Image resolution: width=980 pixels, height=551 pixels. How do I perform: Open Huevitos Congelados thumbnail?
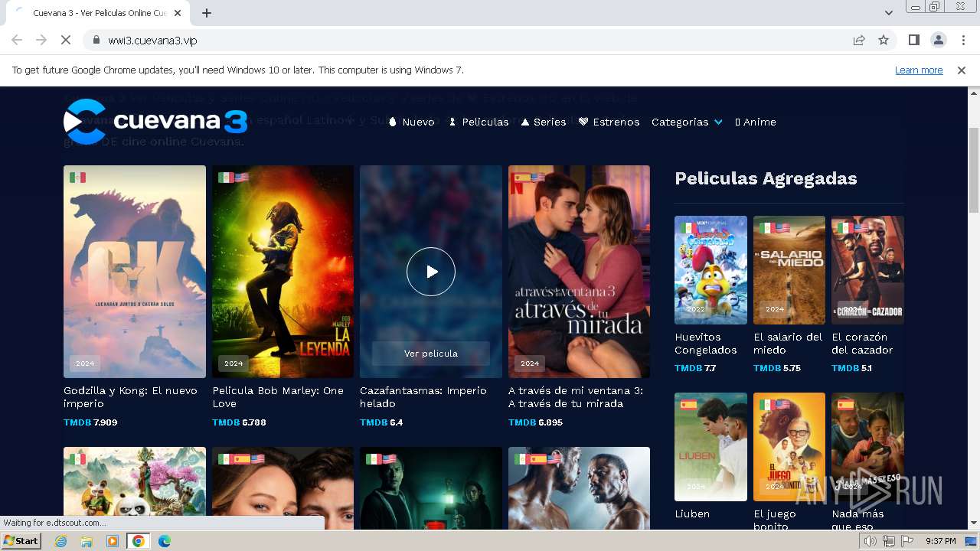(710, 270)
